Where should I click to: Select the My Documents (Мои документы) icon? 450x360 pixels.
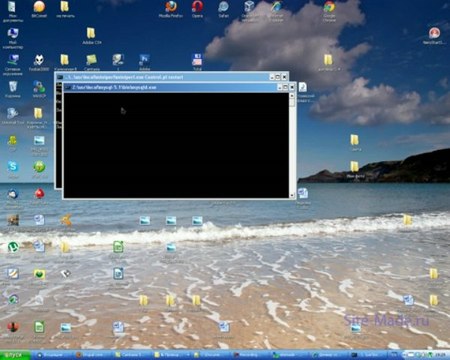click(x=12, y=6)
